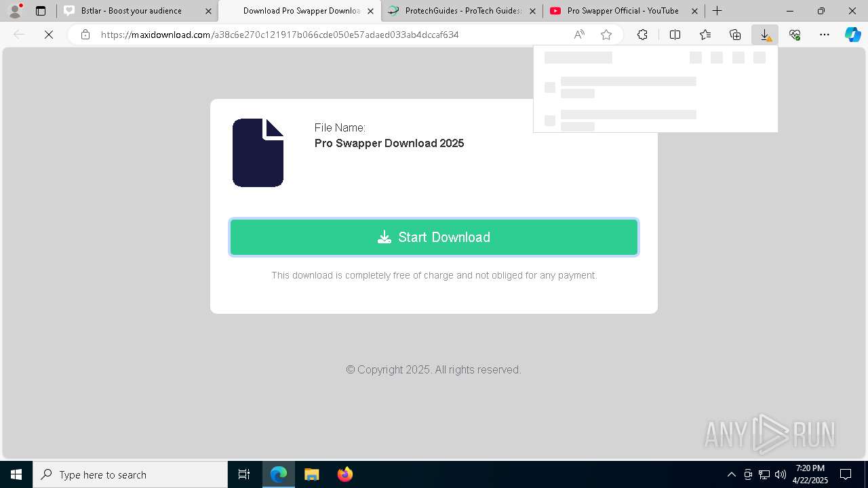The image size is (868, 488).
Task: Open the clock showing 7:20 PM
Action: 810,474
